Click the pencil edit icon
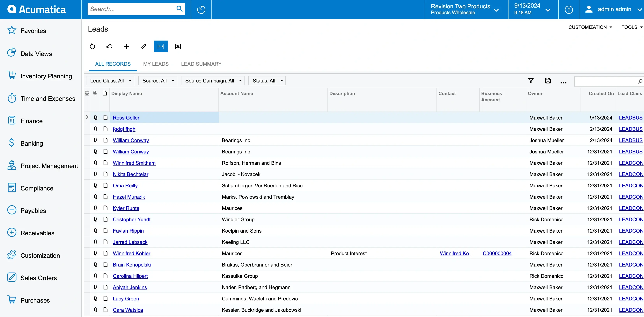Viewport: 644px width, 317px height. (143, 46)
